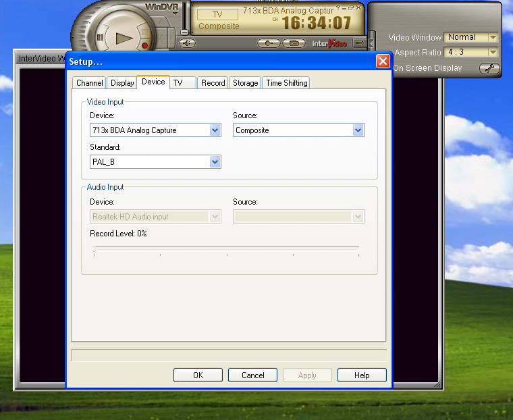Confirm settings with the OK button

(x=198, y=375)
